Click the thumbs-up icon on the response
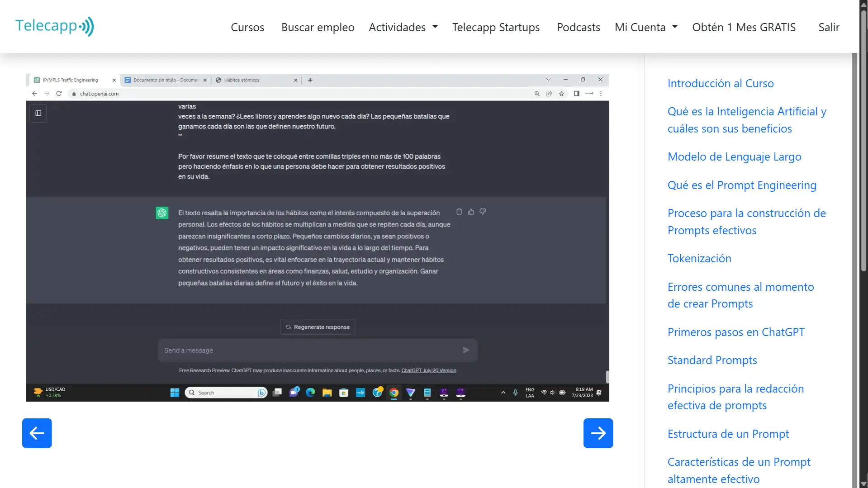868x488 pixels. tap(471, 212)
